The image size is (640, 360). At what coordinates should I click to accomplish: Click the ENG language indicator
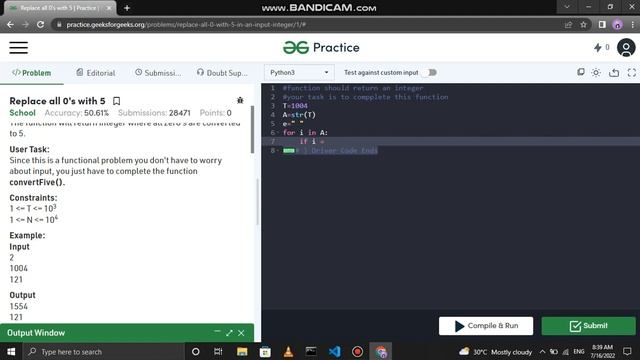point(578,351)
